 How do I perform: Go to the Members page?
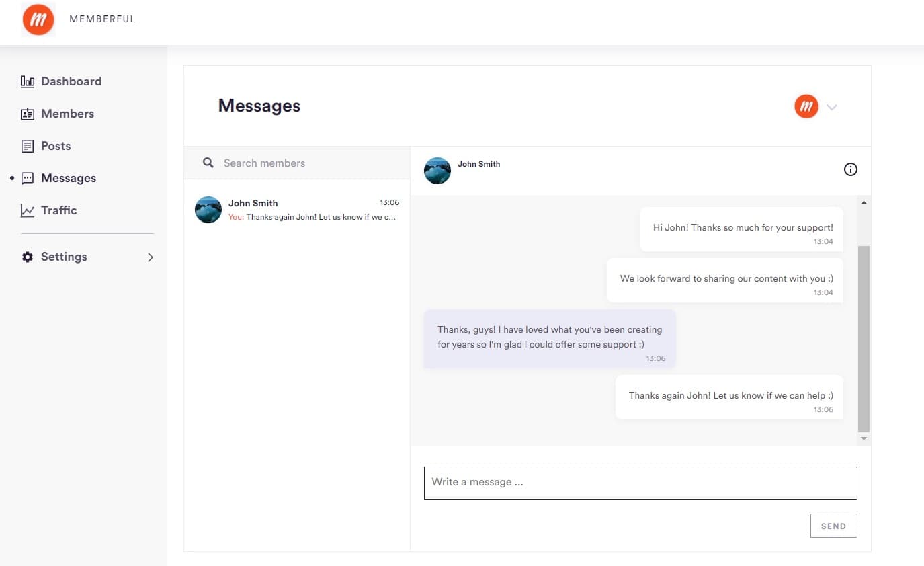[x=67, y=114]
